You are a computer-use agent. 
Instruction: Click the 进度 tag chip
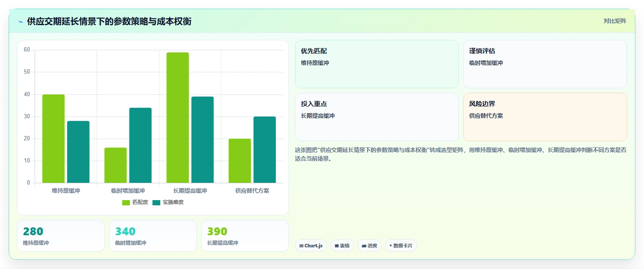point(369,246)
